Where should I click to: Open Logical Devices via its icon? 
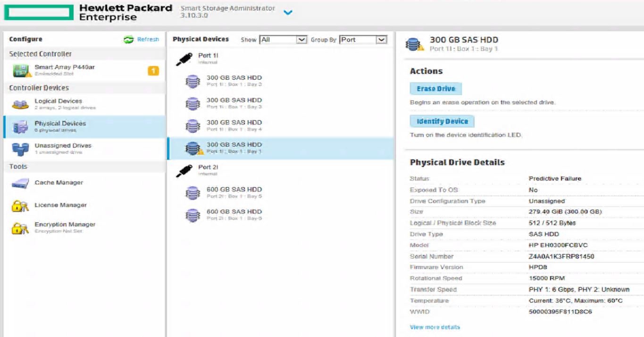click(x=20, y=105)
